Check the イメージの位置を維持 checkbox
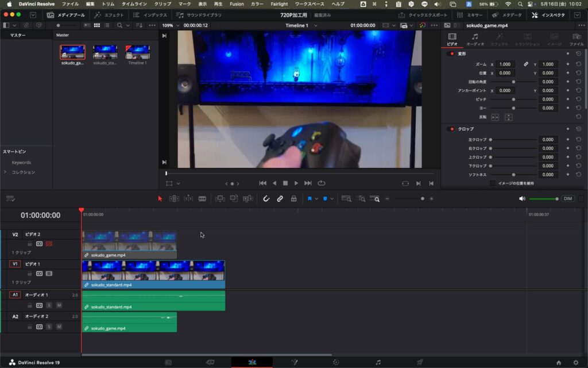 (x=493, y=183)
